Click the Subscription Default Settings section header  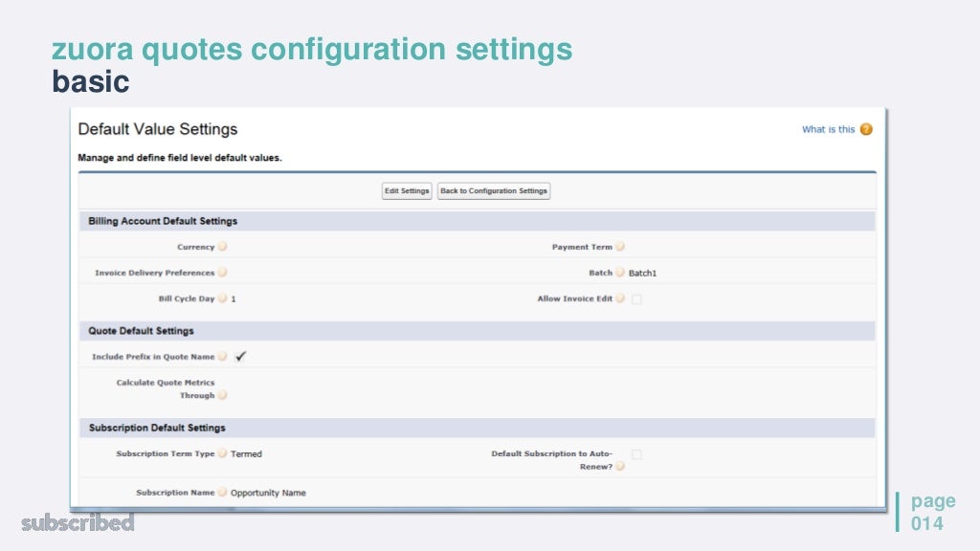(157, 428)
